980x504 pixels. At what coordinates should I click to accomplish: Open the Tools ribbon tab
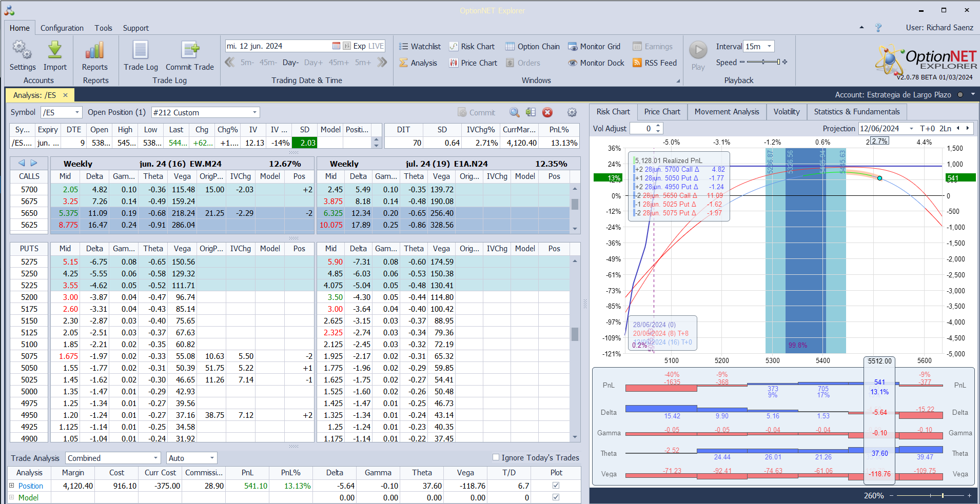[x=103, y=28]
